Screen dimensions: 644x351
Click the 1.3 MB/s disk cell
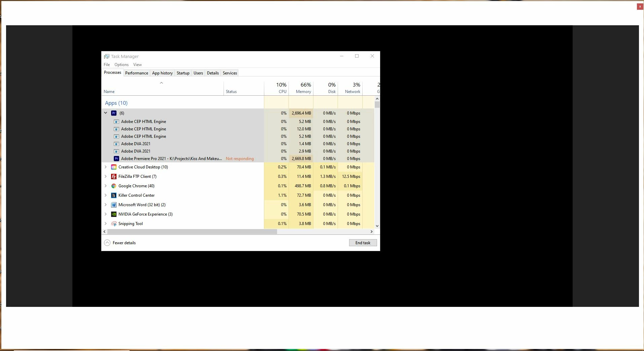click(x=326, y=177)
